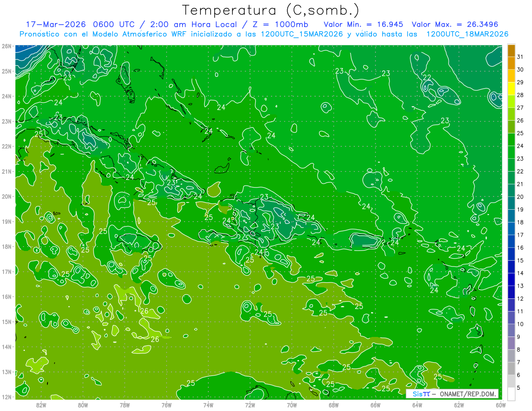Screen dimensions: 532x411
Task: Click the 22 contour label on the map
Action: tap(427, 78)
